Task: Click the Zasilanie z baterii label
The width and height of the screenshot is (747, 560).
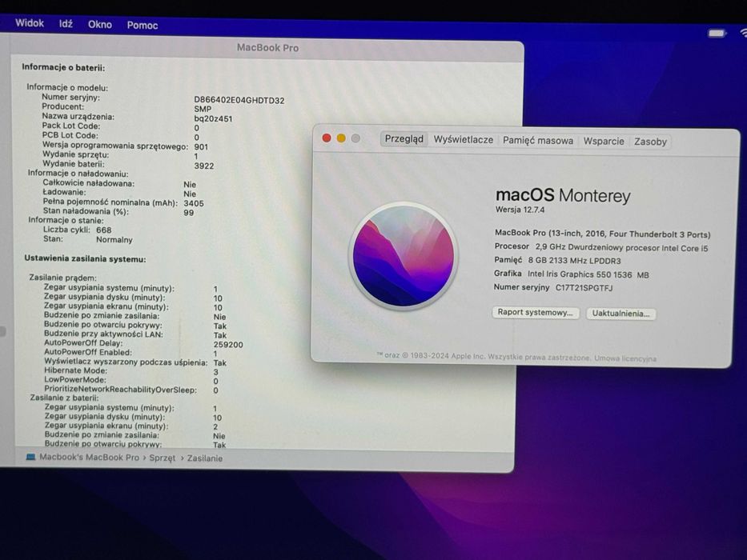Action: [x=64, y=398]
